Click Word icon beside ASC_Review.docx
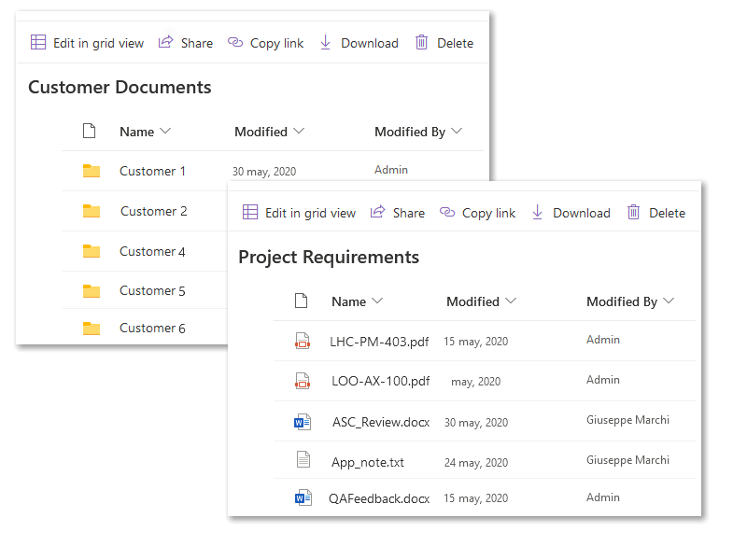 (303, 422)
